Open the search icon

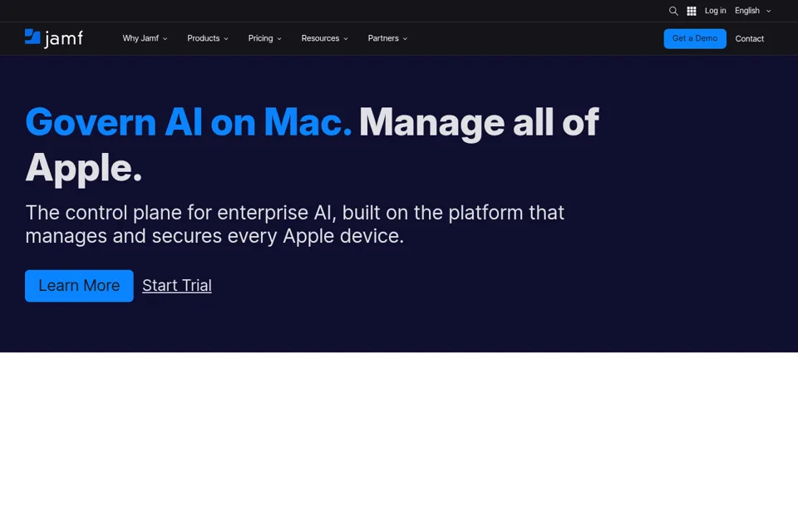pyautogui.click(x=673, y=11)
